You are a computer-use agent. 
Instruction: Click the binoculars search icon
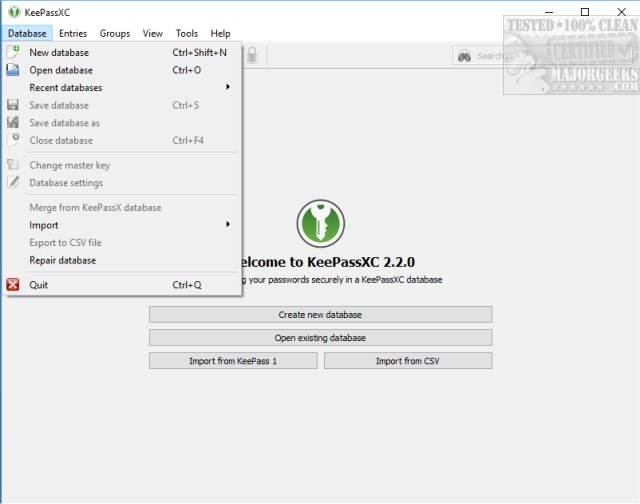click(x=464, y=56)
